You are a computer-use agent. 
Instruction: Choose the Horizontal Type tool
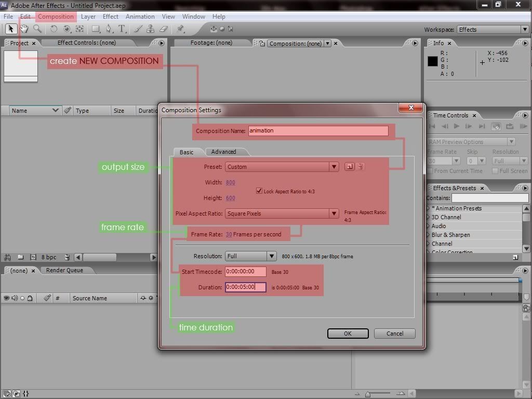click(122, 29)
